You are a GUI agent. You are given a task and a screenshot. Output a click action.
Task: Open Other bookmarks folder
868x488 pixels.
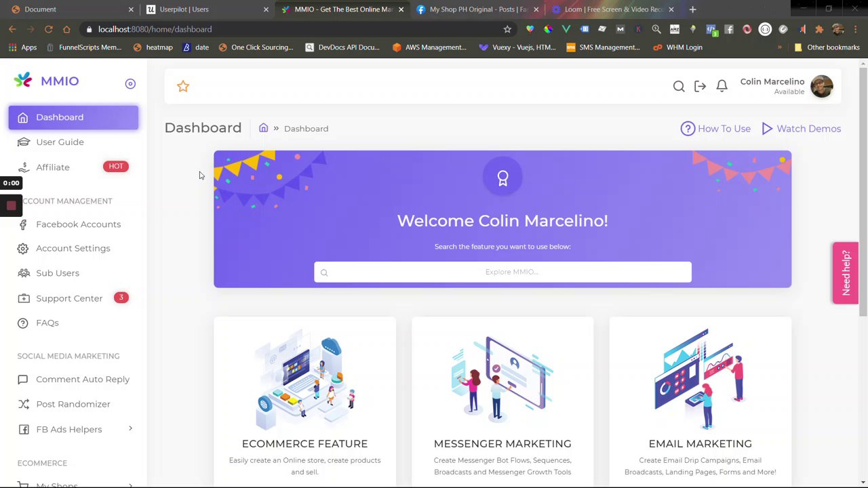827,47
